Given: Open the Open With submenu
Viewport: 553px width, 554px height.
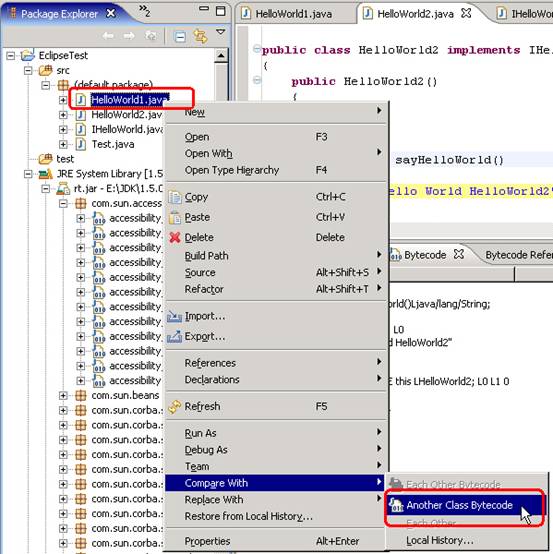Looking at the screenshot, I should point(276,153).
